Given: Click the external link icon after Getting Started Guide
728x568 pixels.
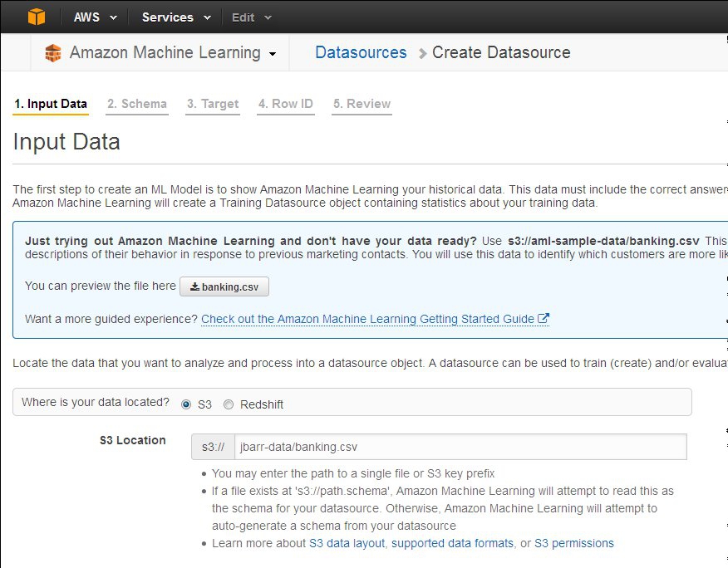Looking at the screenshot, I should (x=544, y=318).
